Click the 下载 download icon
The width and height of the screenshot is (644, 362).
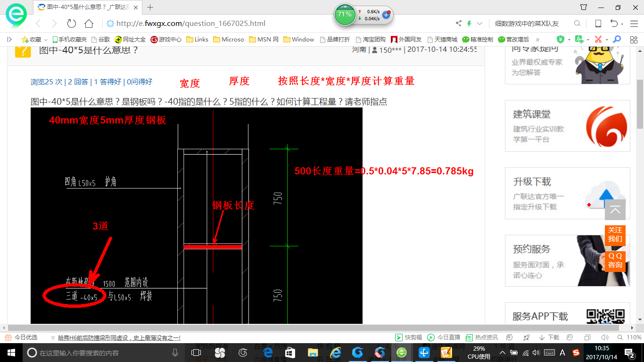549,337
